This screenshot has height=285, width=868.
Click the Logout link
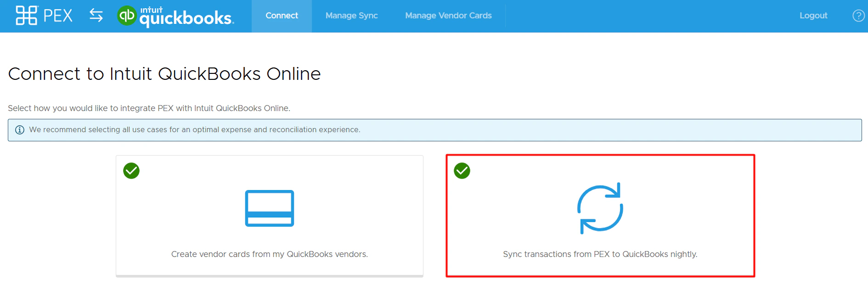pos(813,16)
